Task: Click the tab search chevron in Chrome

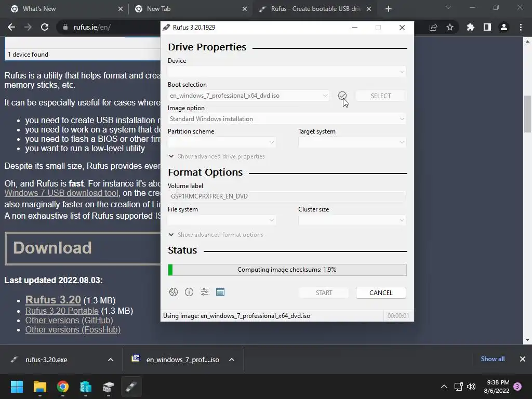Action: pos(448,7)
